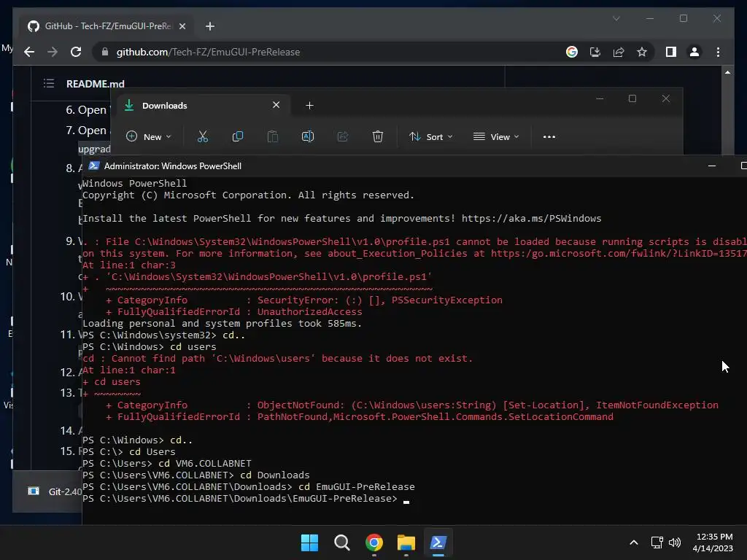Click Git-2.40 download item in Chrome bar
This screenshot has height=560, width=747.
point(54,491)
